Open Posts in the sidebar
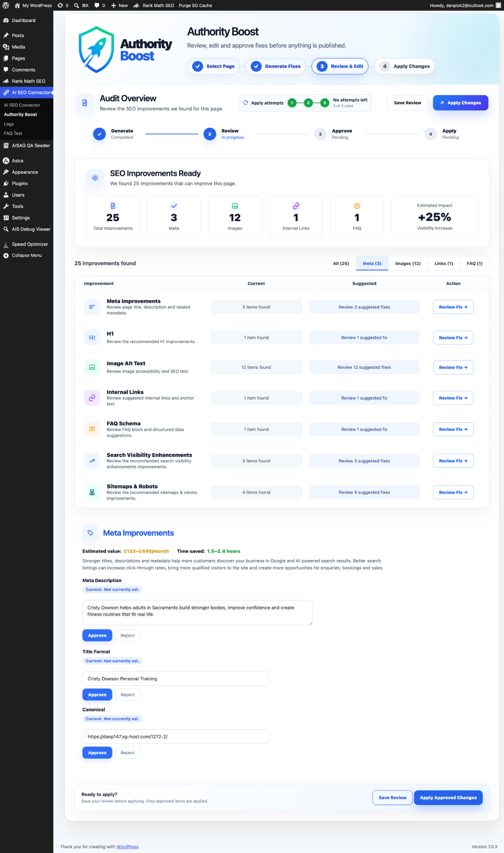504x853 pixels. [27, 35]
